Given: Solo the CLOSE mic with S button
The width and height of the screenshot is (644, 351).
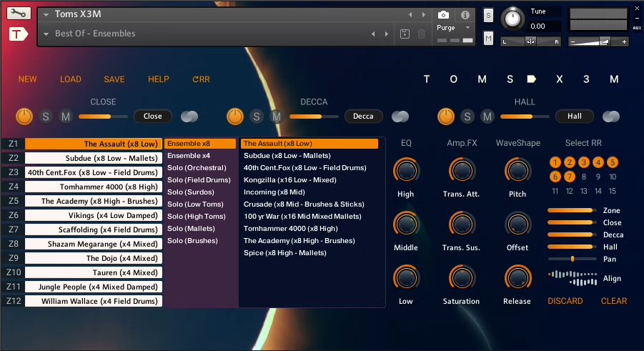Looking at the screenshot, I should coord(46,116).
